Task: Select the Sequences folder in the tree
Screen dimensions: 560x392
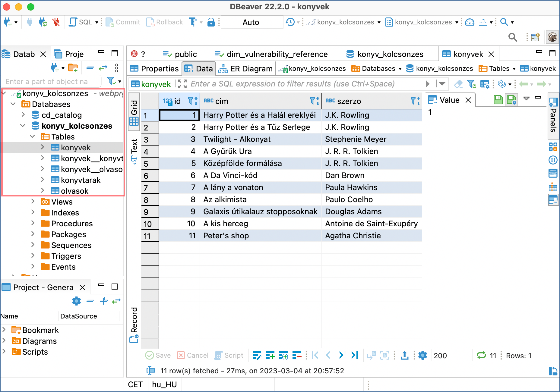Action: click(x=71, y=245)
